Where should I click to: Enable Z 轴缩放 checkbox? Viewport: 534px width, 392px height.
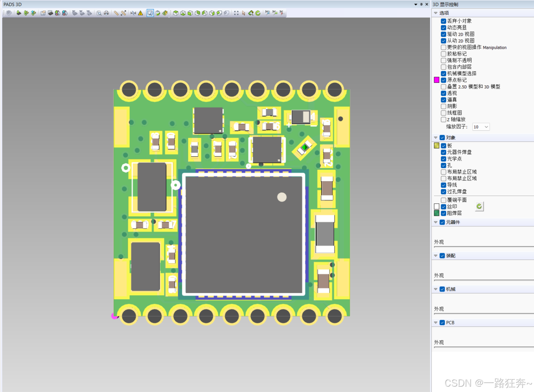pyautogui.click(x=444, y=119)
